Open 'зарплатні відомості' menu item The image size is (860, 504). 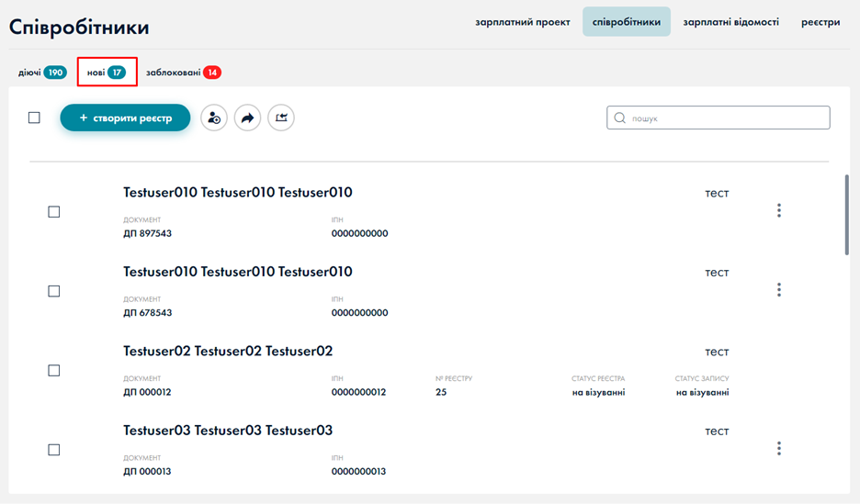click(730, 21)
